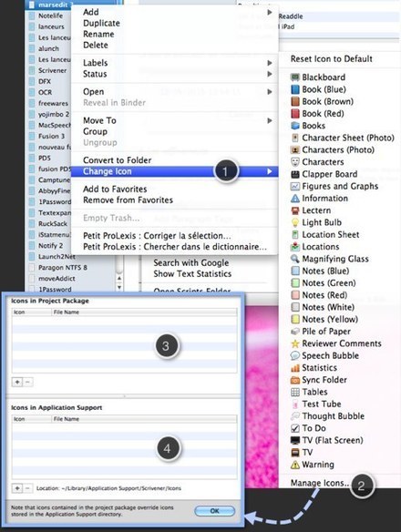Viewport: 401px width, 532px height.
Task: Pick the Book (Blue) icon
Action: [318, 89]
